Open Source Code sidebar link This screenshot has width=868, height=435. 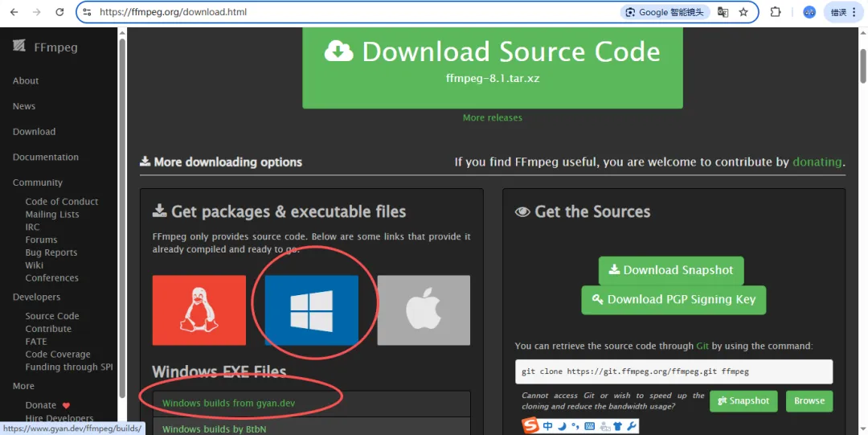52,317
